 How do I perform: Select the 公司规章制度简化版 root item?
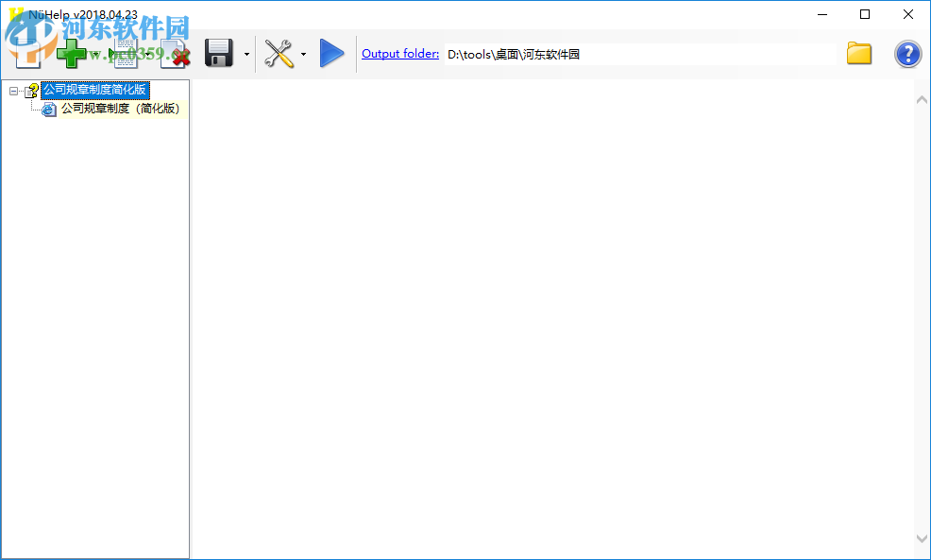point(95,90)
